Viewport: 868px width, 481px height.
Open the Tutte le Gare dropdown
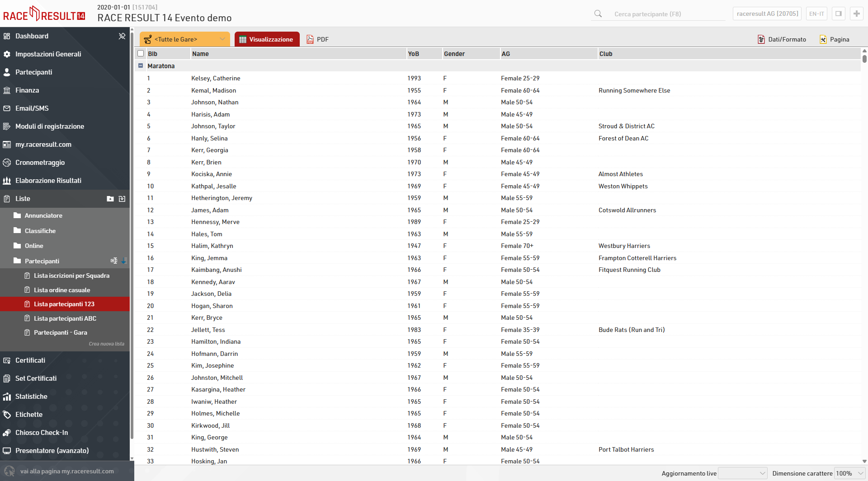click(x=184, y=39)
